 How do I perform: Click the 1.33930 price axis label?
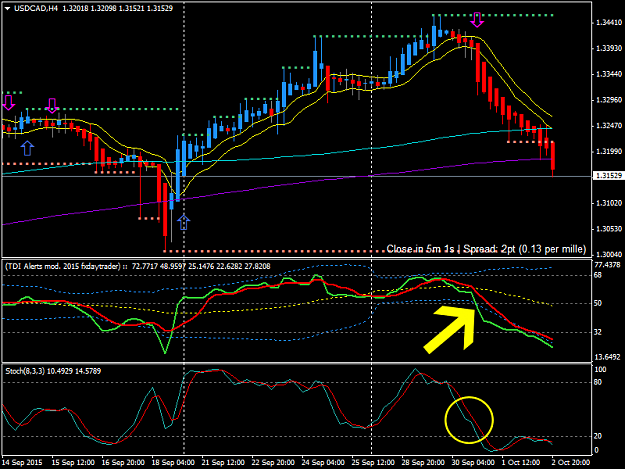point(609,48)
